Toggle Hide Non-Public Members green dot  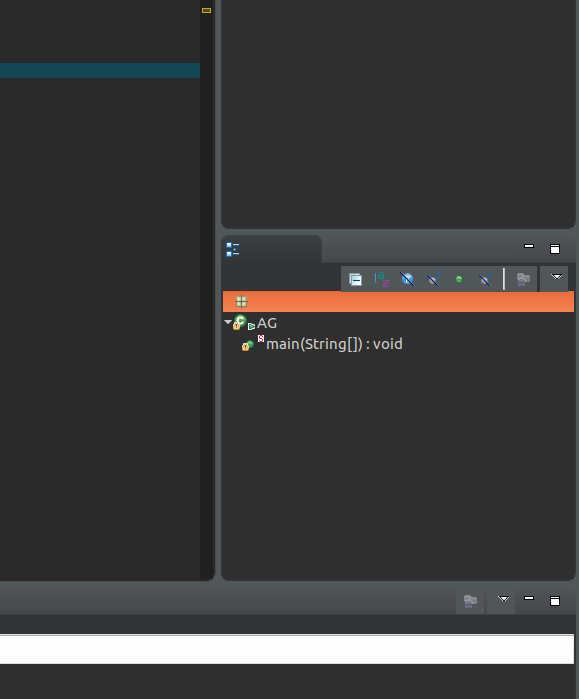pyautogui.click(x=459, y=280)
